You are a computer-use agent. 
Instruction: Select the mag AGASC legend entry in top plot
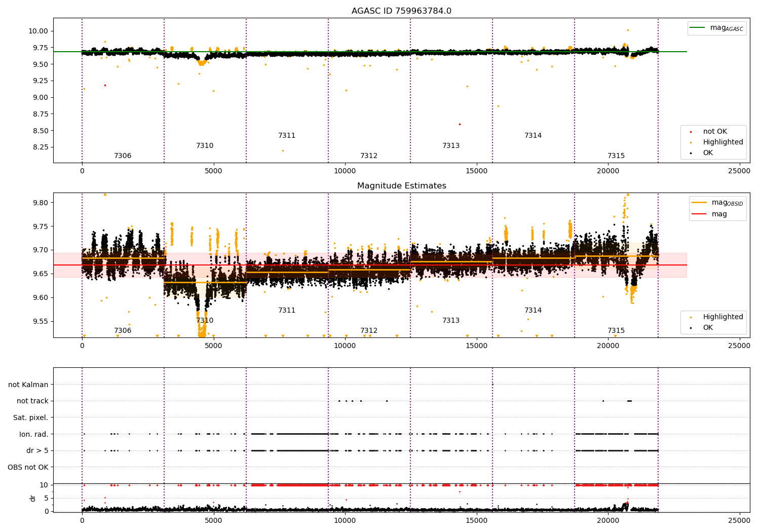click(x=717, y=28)
